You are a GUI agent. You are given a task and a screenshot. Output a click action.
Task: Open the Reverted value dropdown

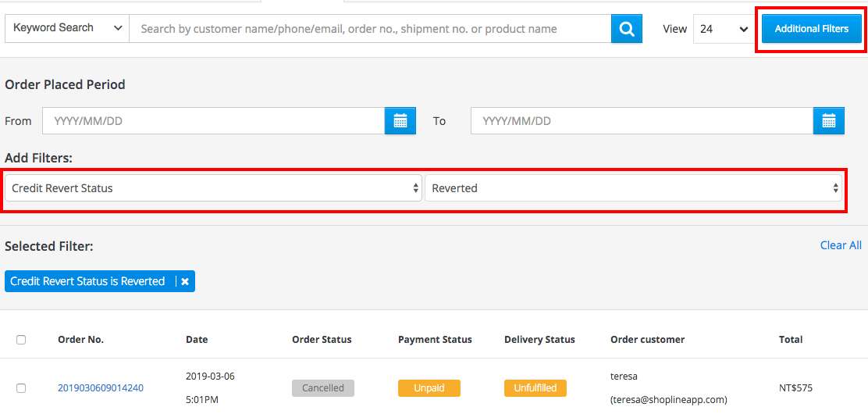tap(633, 188)
